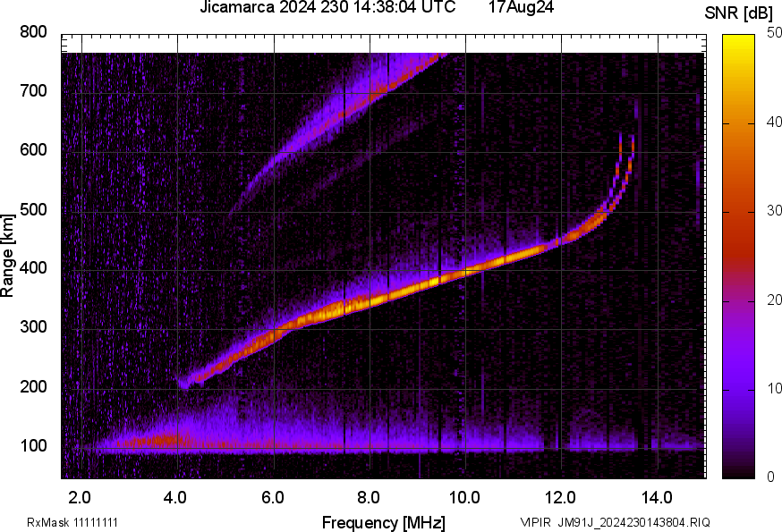782x532 pixels.
Task: Click the frequency tick label '8.0'
Action: [369, 497]
